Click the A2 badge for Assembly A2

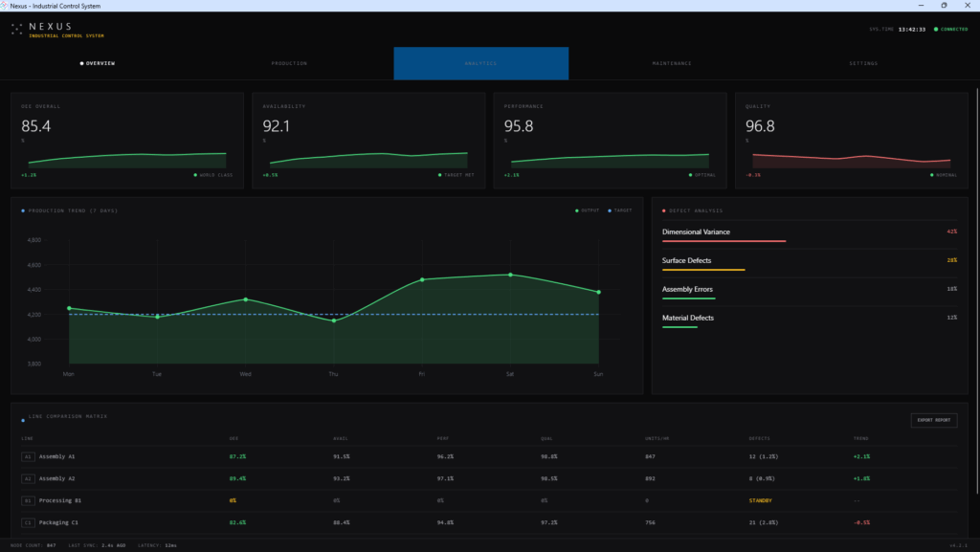28,478
